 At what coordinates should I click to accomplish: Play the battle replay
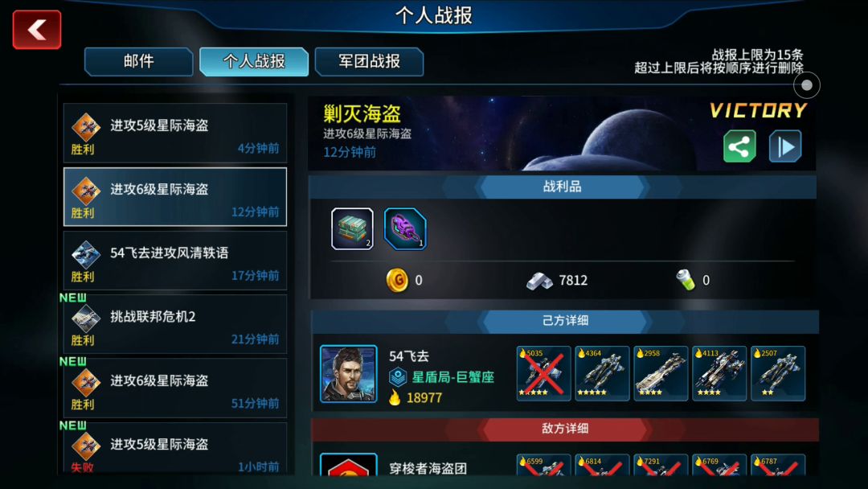pyautogui.click(x=785, y=146)
